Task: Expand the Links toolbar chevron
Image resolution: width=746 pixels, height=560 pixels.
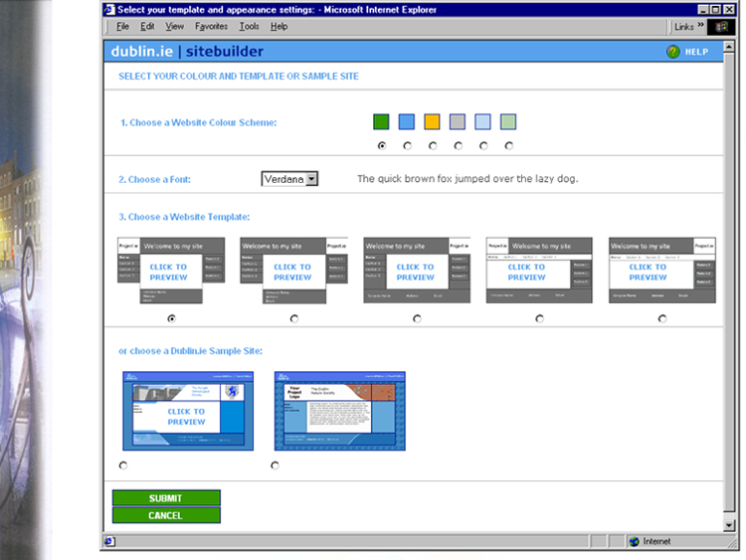Action: point(700,27)
